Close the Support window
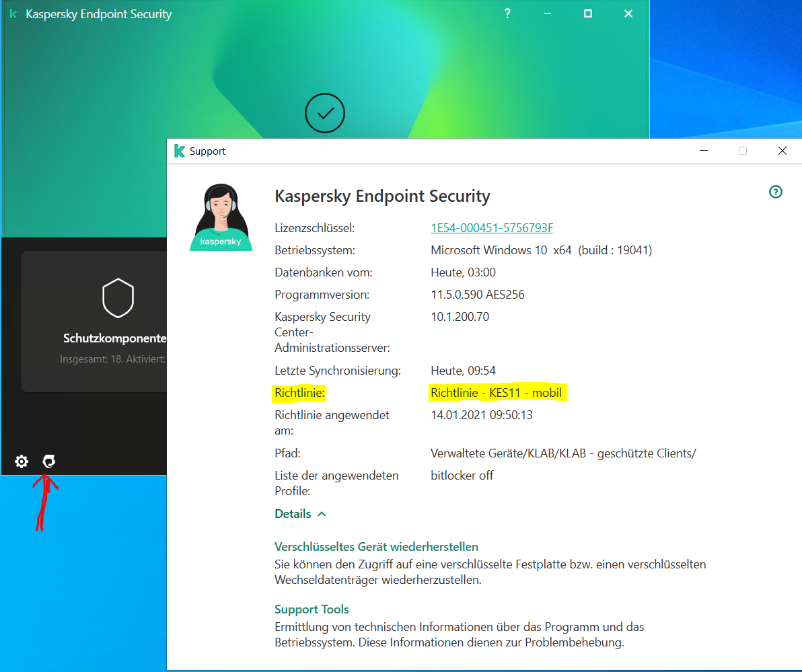The image size is (802, 672). coord(782,151)
